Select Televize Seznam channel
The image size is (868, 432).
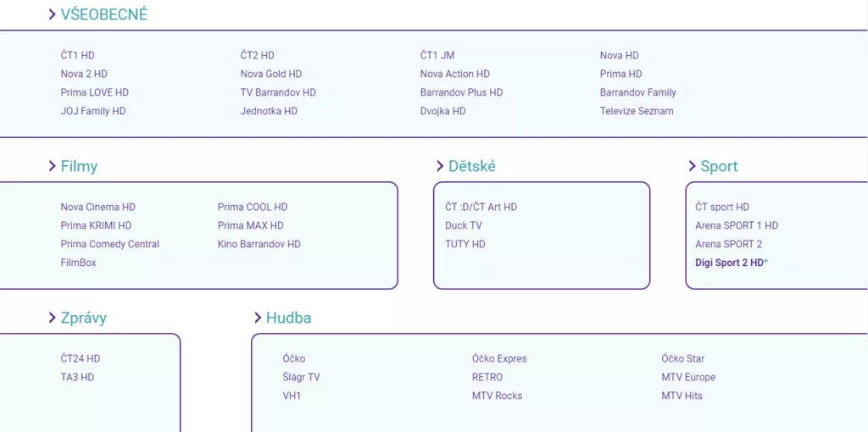pos(637,111)
